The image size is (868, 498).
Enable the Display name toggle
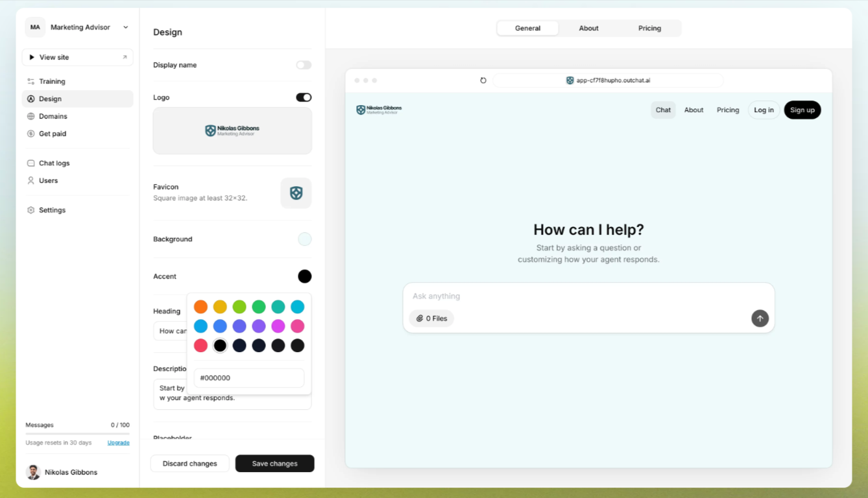(x=304, y=65)
